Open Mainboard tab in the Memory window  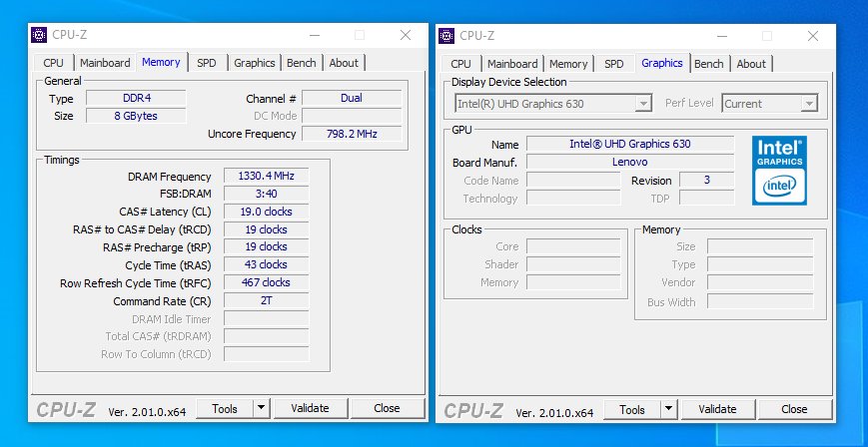coord(105,63)
